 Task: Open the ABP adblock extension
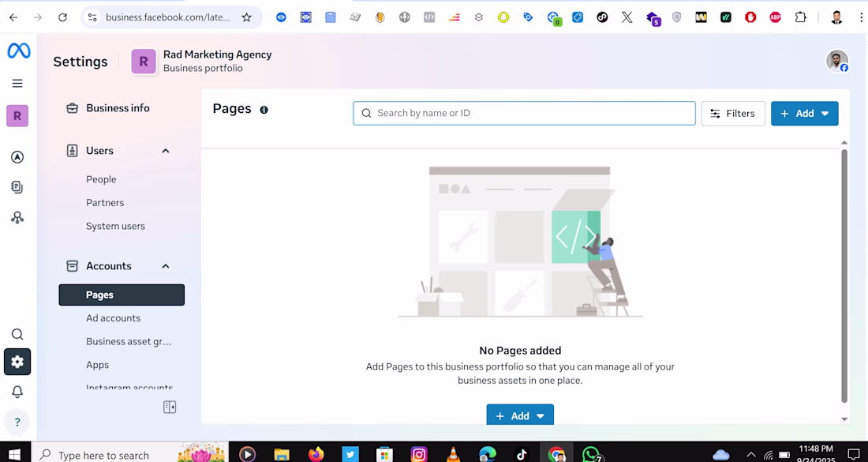(775, 17)
